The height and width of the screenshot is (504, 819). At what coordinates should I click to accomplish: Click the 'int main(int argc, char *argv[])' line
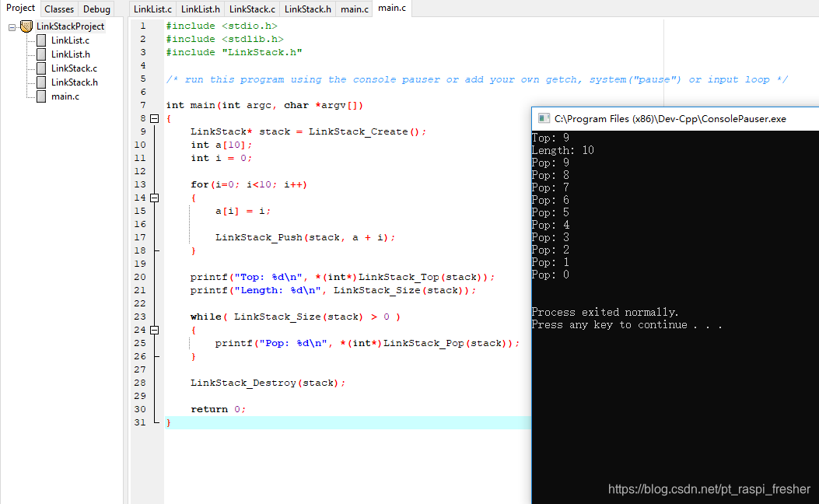[x=264, y=106]
